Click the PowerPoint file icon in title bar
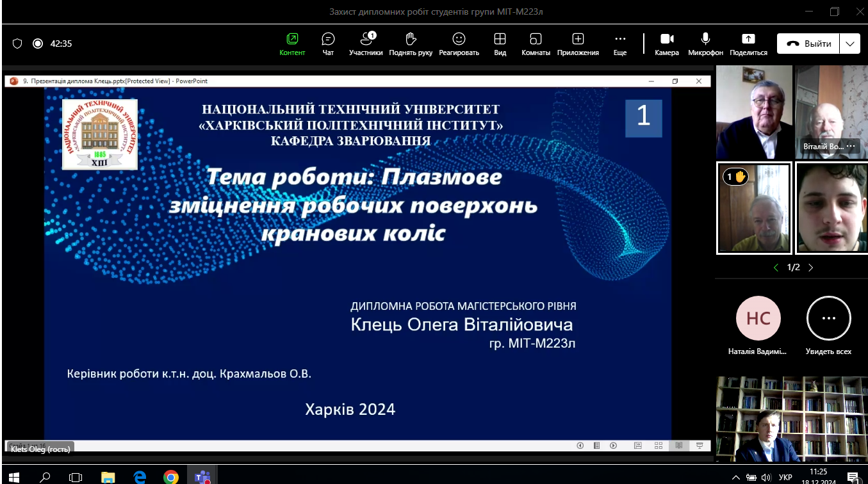This screenshot has width=868, height=484. pyautogui.click(x=13, y=81)
